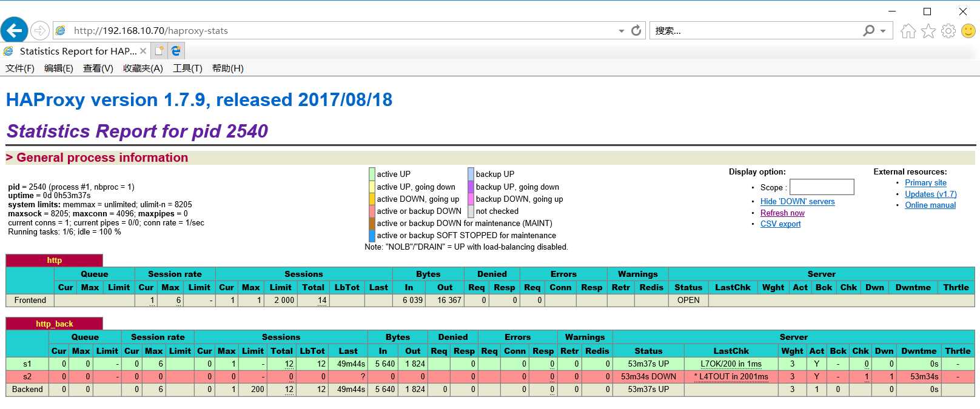Click the MAINT brown legend swatch
The width and height of the screenshot is (980, 409).
point(372,223)
